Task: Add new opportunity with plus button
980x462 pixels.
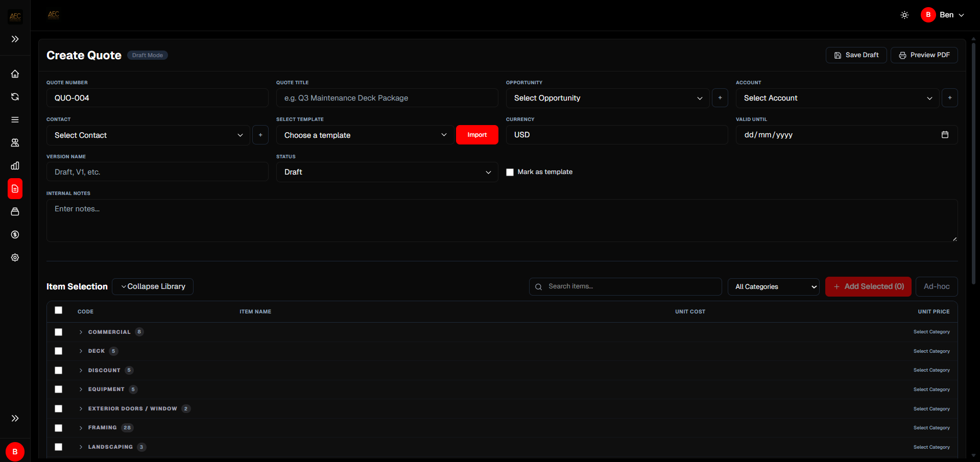Action: [x=720, y=98]
